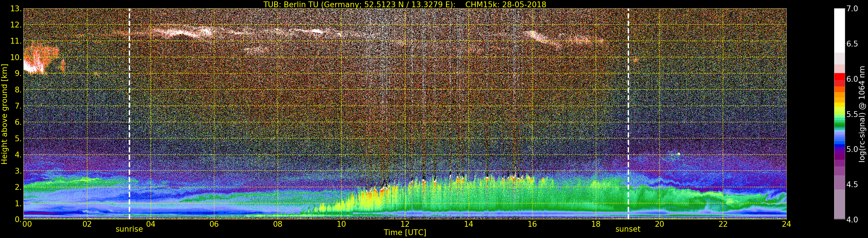
Task: Click the '4.0' value on the colorbar
Action: click(x=852, y=220)
